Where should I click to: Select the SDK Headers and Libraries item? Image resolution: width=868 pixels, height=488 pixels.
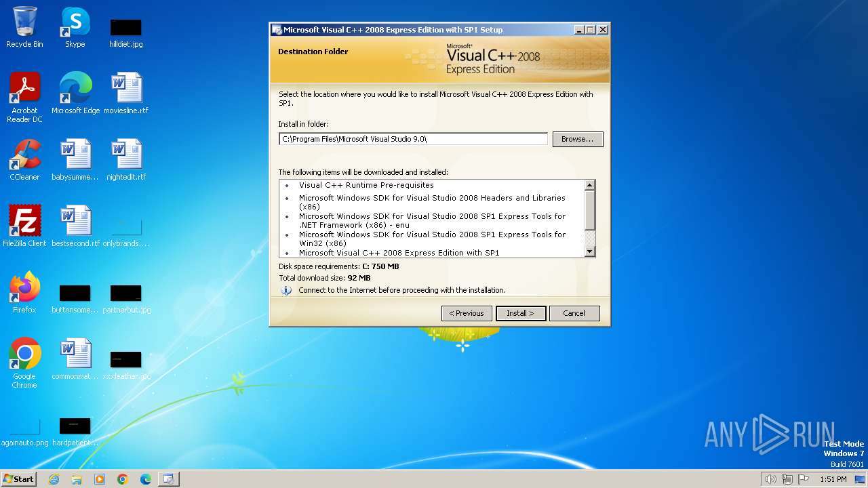point(432,203)
